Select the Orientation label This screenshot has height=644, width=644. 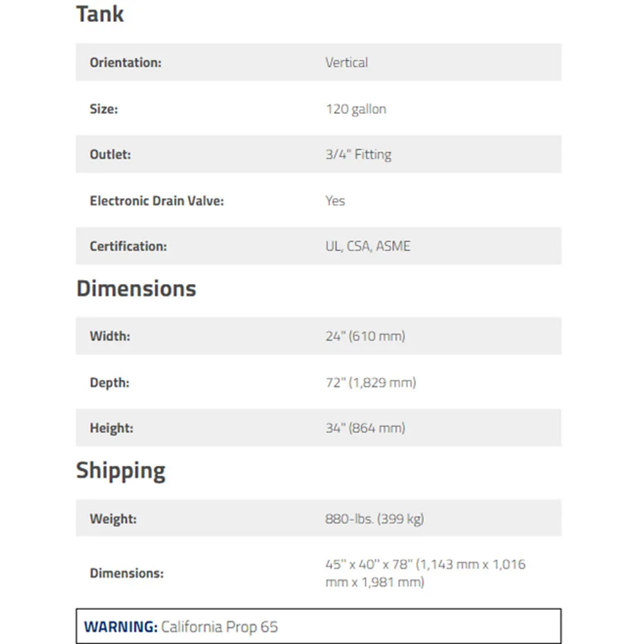(x=126, y=62)
